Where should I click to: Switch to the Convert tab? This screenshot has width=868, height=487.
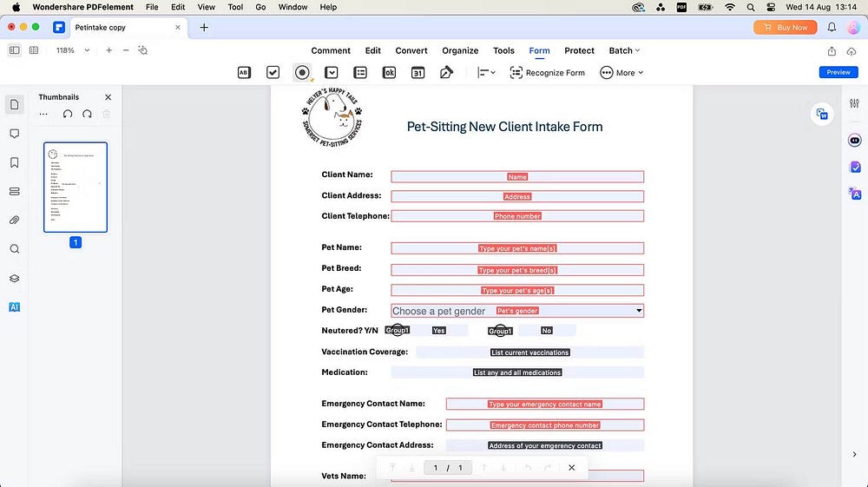(411, 50)
